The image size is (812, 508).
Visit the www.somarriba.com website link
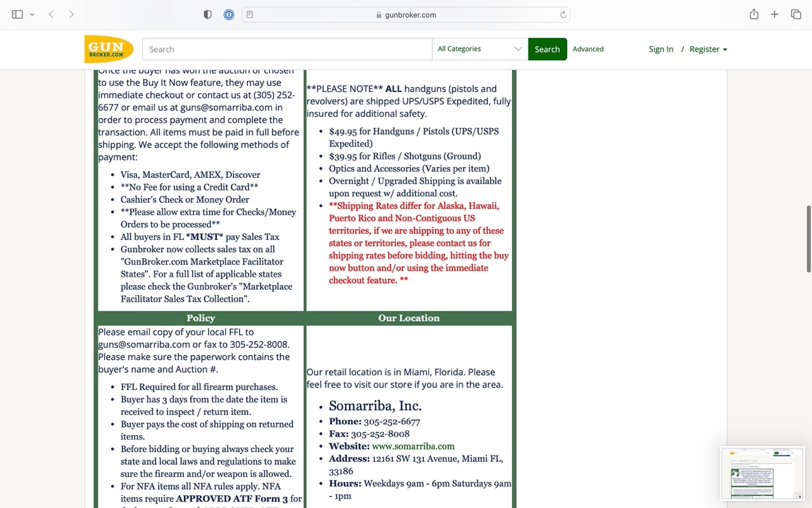[x=413, y=446]
